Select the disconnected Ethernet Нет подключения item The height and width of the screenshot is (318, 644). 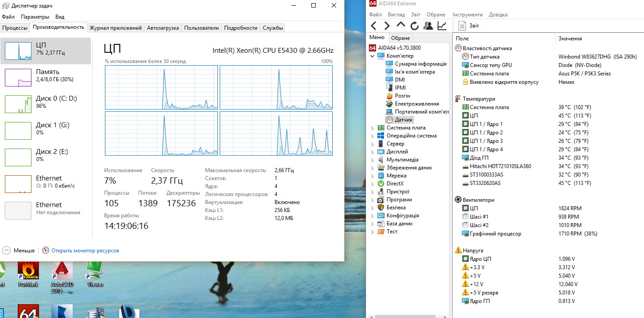(46, 211)
